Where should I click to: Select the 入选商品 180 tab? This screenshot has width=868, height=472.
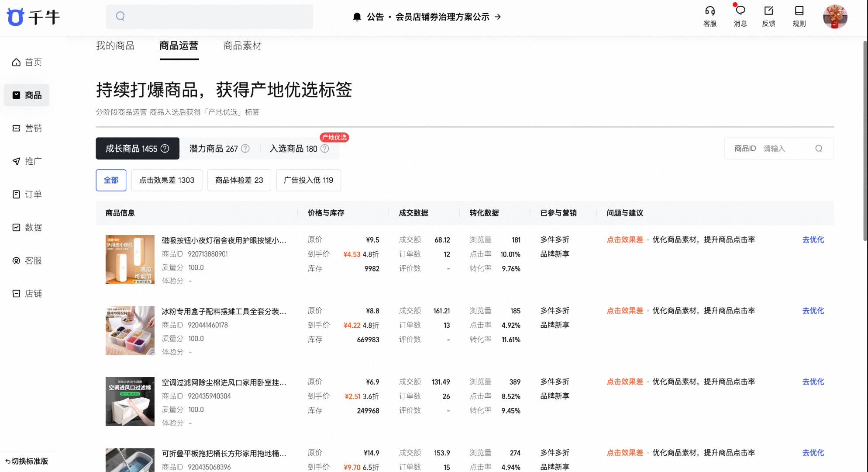pyautogui.click(x=299, y=149)
